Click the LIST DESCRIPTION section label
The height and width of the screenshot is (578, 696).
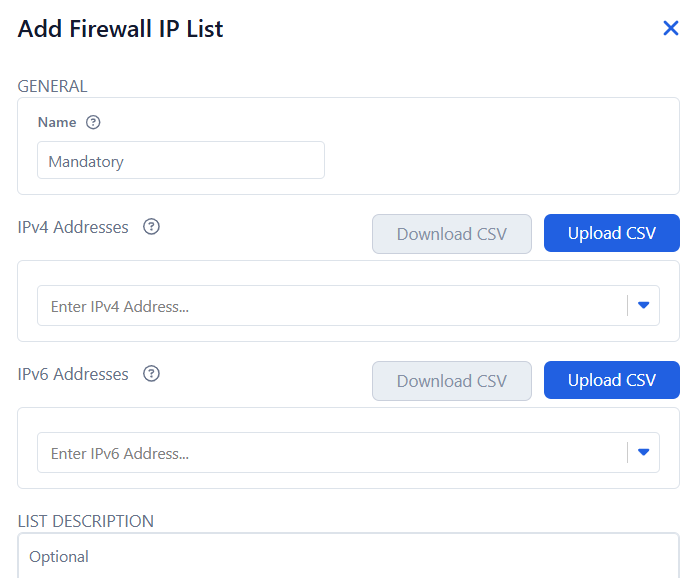(x=86, y=521)
